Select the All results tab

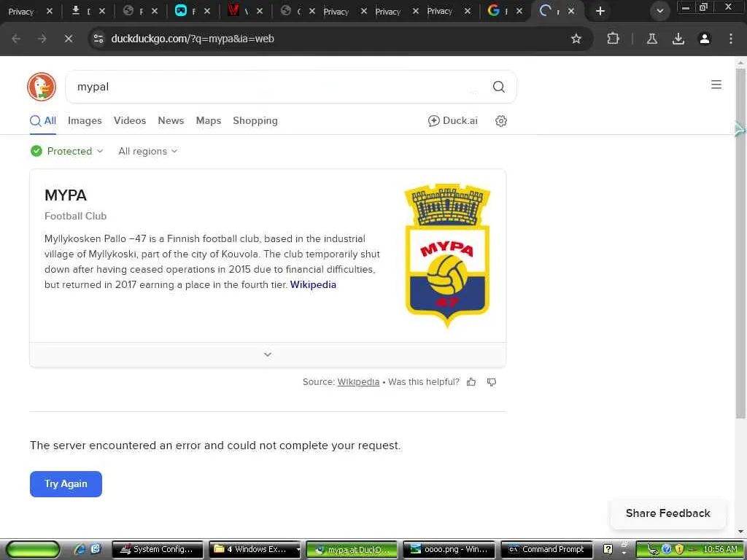43,120
